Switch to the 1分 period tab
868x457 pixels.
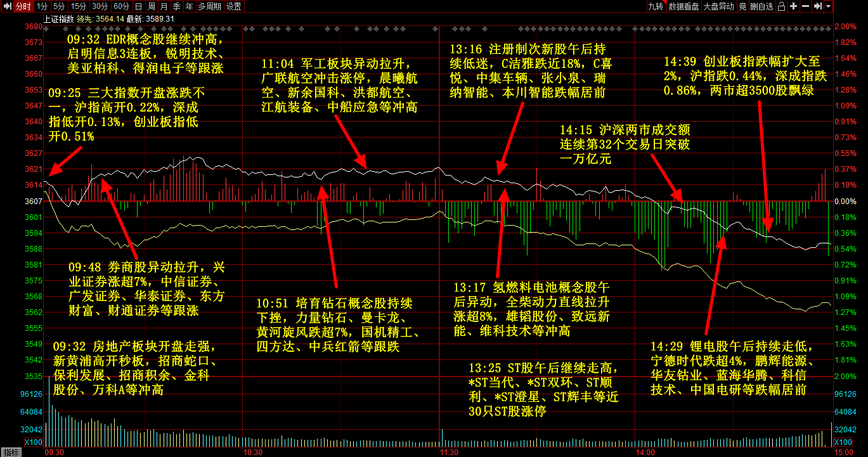(x=42, y=6)
